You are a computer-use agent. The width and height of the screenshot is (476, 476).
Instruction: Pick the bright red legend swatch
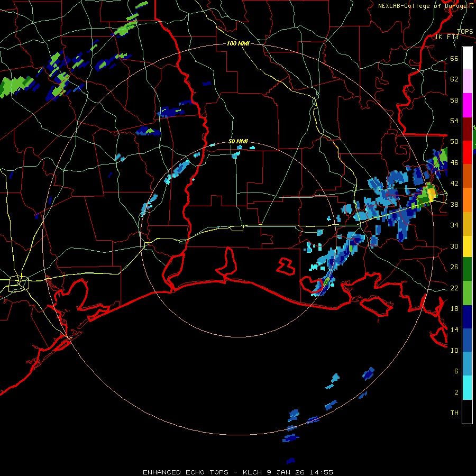(467, 152)
